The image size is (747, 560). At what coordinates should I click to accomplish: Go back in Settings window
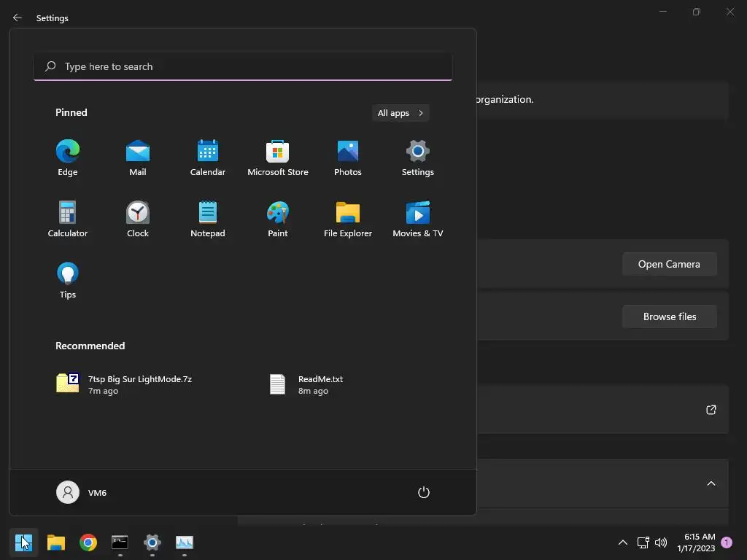18,17
